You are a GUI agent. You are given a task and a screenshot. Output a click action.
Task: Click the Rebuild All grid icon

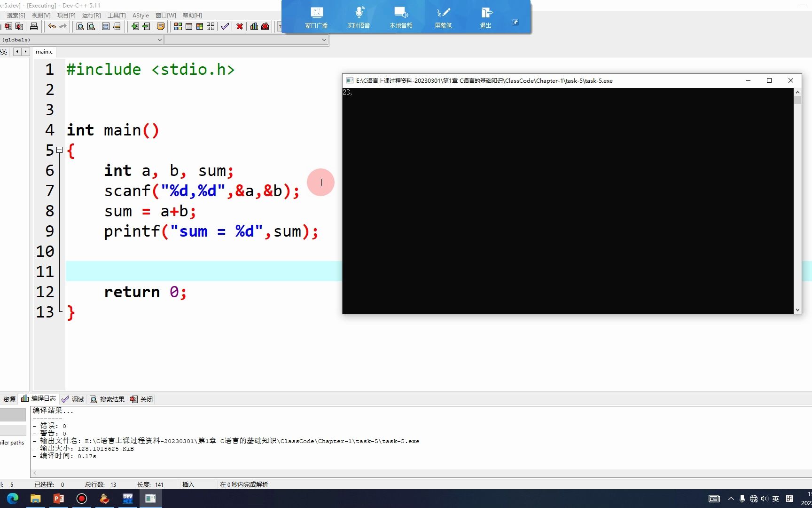coord(211,26)
